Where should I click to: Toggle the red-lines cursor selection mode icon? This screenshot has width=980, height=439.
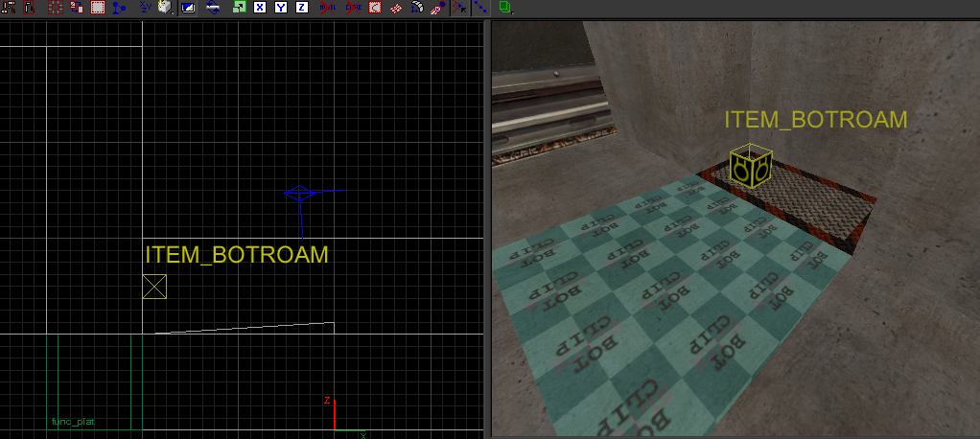(x=459, y=8)
